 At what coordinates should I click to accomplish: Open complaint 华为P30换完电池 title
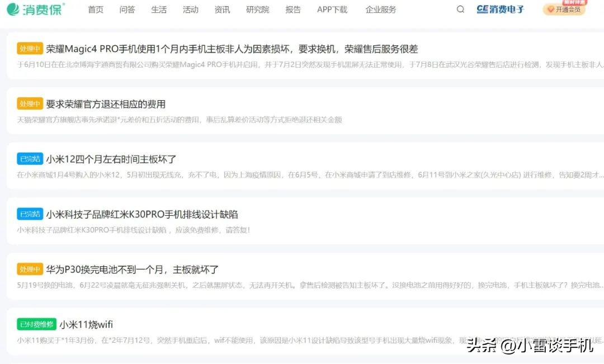(132, 270)
